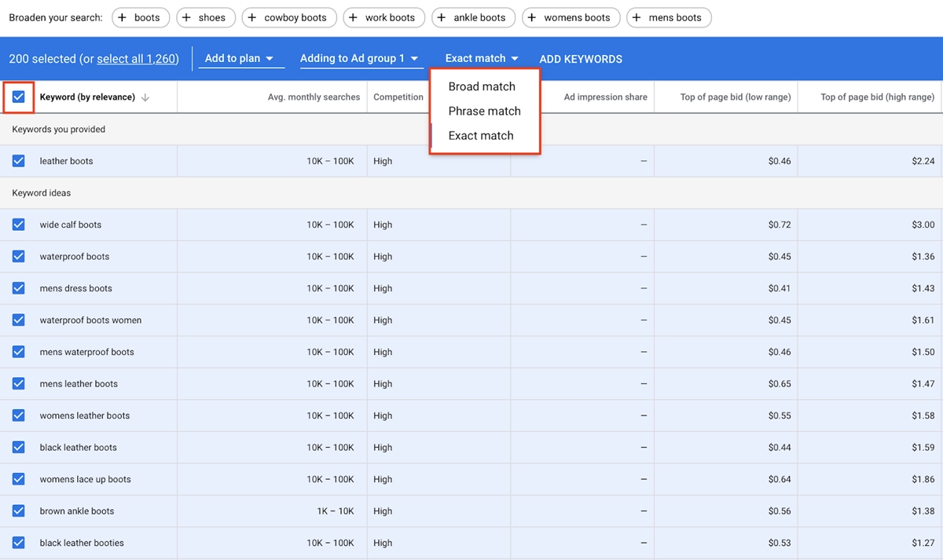This screenshot has height=560, width=943.
Task: Uncheck the waterproof boots checkbox
Action: coord(19,257)
